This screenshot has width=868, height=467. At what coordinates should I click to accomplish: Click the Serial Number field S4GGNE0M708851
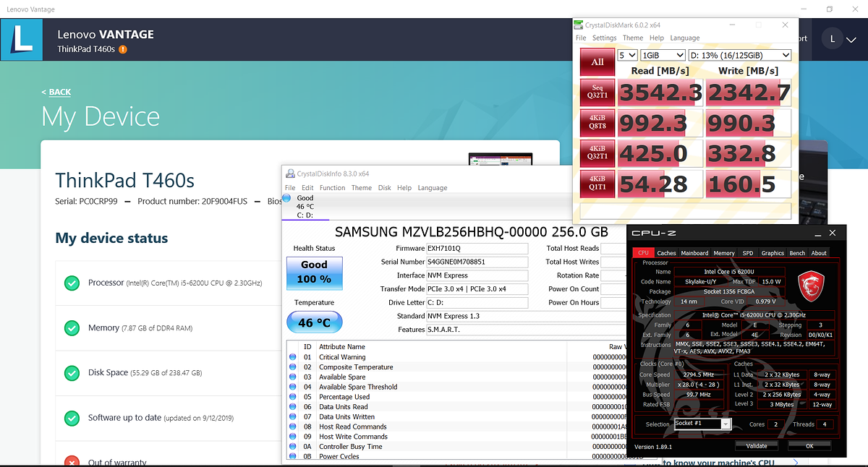click(x=477, y=262)
